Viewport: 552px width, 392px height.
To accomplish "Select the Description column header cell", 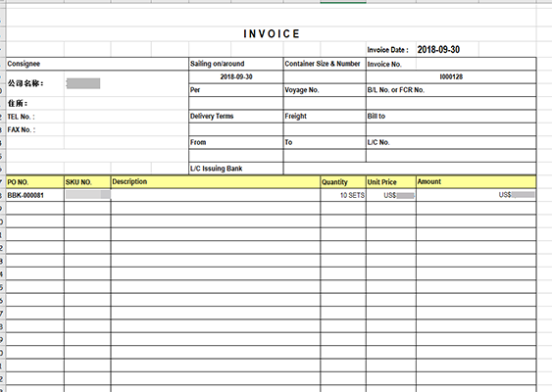I will [x=215, y=181].
